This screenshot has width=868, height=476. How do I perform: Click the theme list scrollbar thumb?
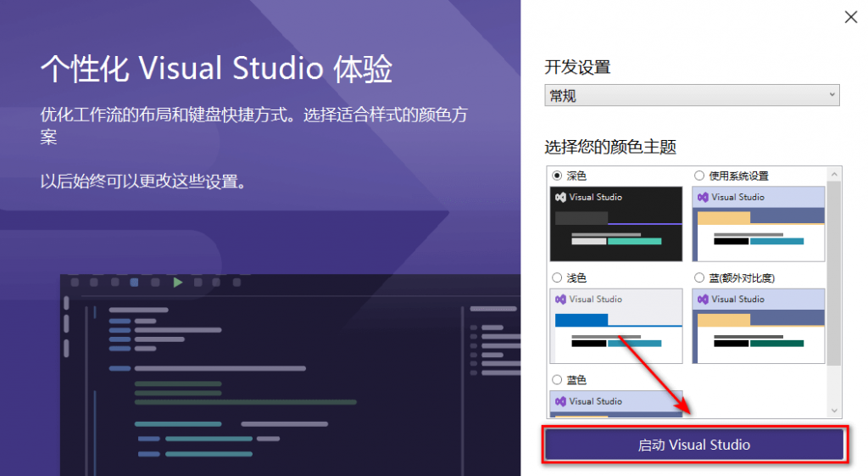(x=834, y=273)
